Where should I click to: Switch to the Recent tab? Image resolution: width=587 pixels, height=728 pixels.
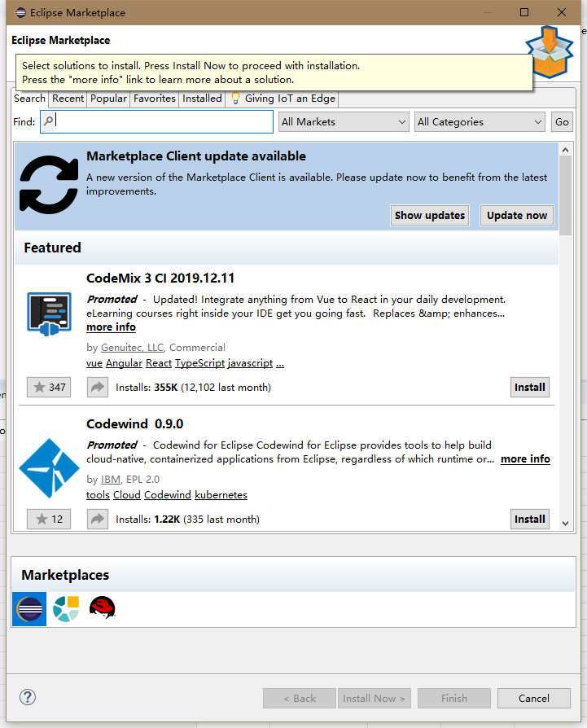click(68, 99)
